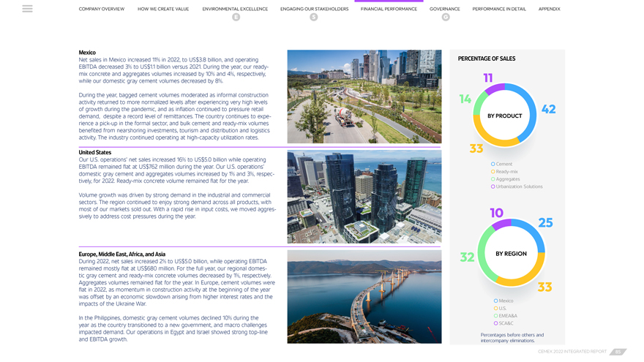
Task: Open Governance section
Action: pos(445,9)
